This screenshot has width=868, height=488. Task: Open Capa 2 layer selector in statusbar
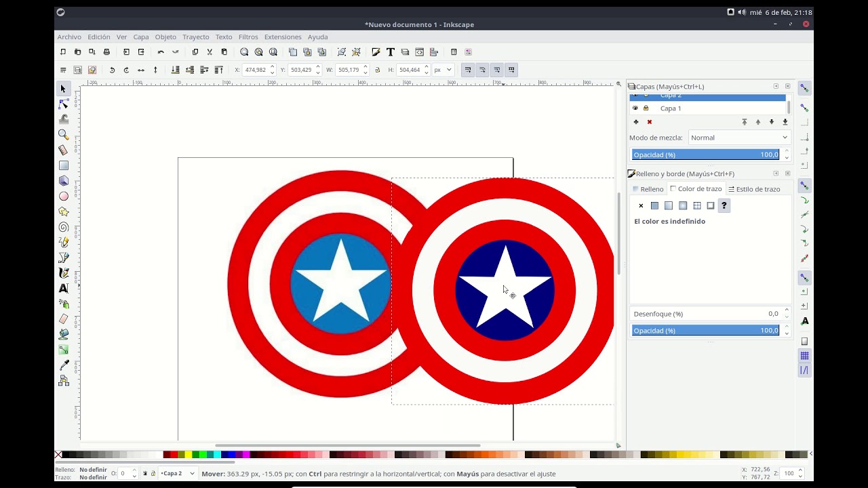[178, 473]
